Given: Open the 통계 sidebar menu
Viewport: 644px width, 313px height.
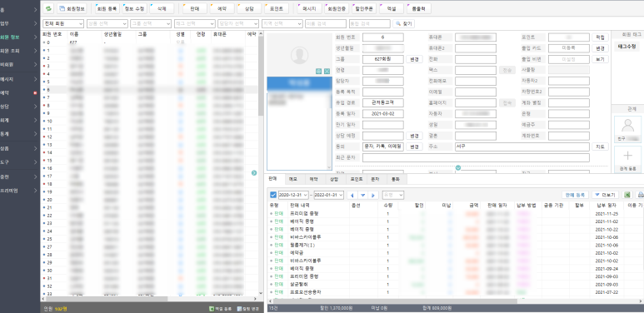Looking at the screenshot, I should pyautogui.click(x=20, y=134).
